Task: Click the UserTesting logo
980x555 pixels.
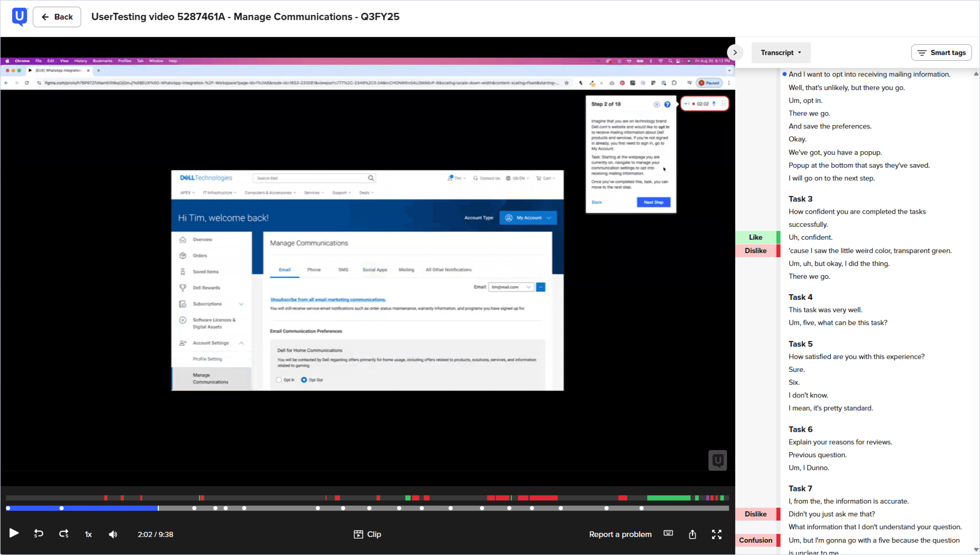Action: (20, 17)
